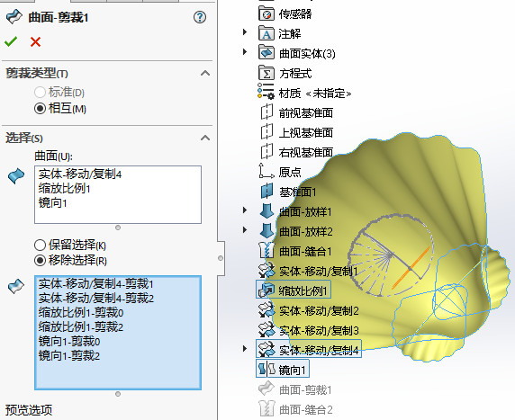Confirm surface trim with green checkmark
This screenshot has height=420, width=515.
pyautogui.click(x=11, y=41)
